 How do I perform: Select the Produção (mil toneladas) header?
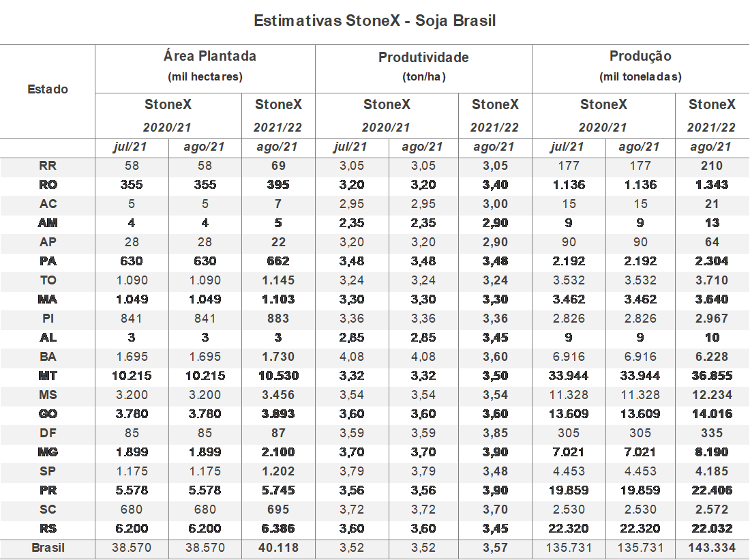tap(640, 65)
